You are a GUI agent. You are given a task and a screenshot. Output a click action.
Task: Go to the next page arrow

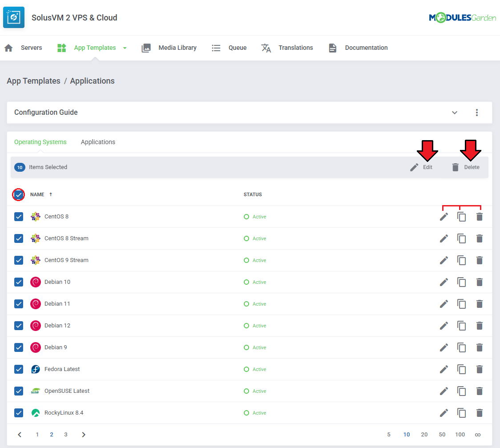[84, 435]
